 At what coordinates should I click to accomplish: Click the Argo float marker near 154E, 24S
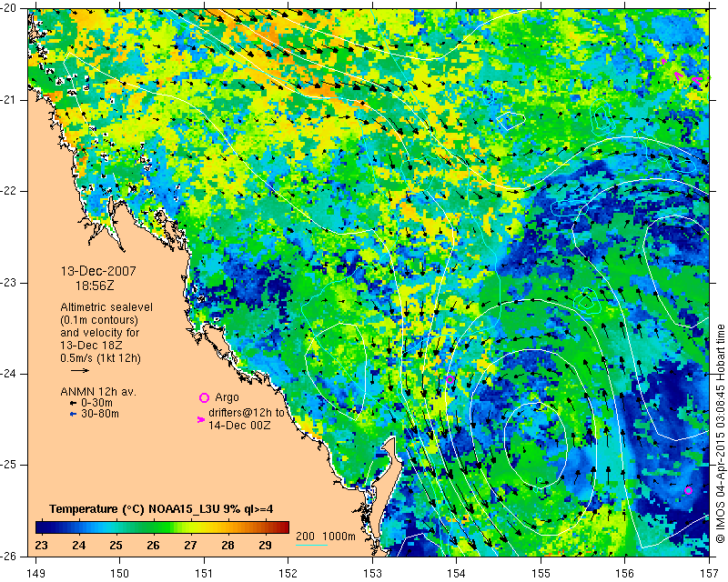coord(450,379)
